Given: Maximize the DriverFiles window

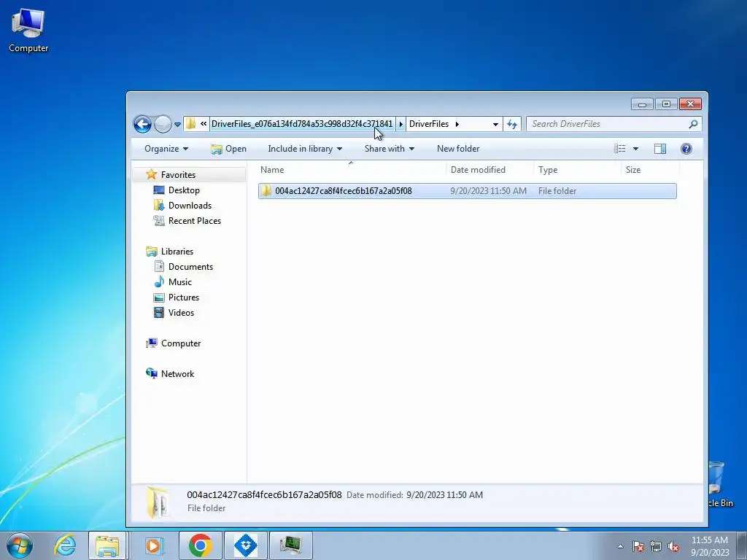Looking at the screenshot, I should click(x=666, y=104).
